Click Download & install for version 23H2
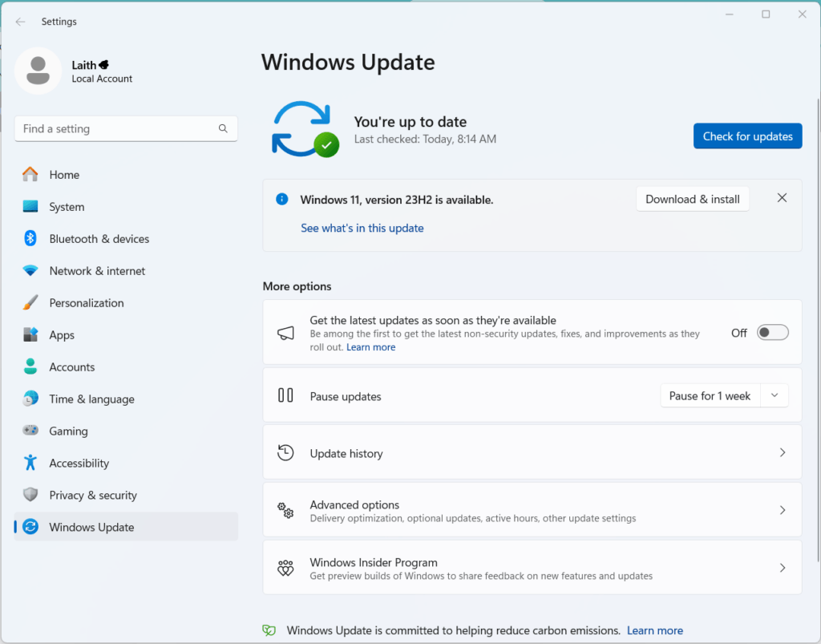 (x=692, y=199)
